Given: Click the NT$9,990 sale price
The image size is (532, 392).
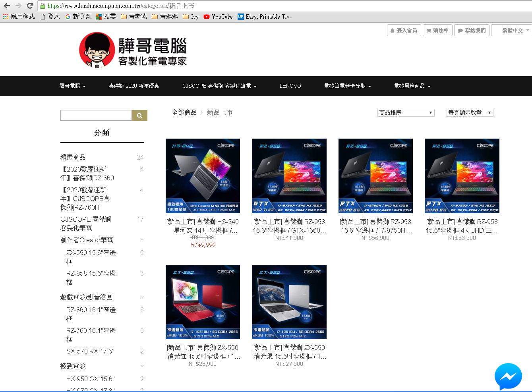Looking at the screenshot, I should [x=203, y=245].
